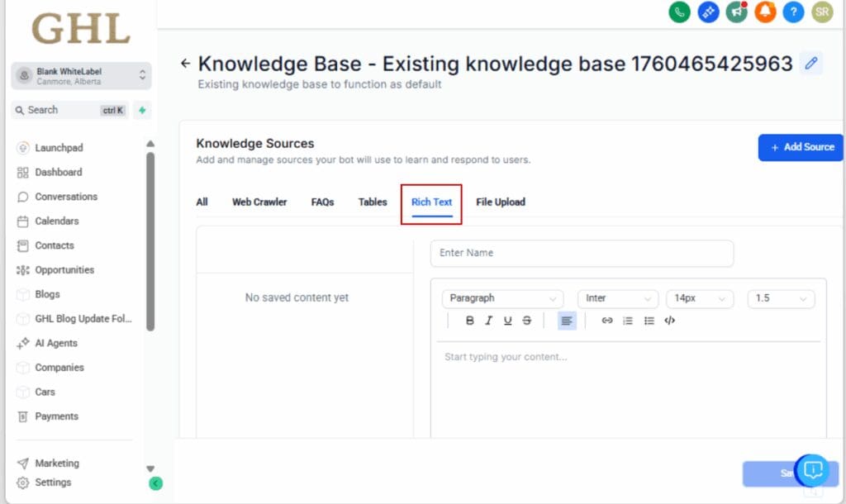Click the megaphone announcements icon
Screen dimensions: 846x504
point(736,12)
